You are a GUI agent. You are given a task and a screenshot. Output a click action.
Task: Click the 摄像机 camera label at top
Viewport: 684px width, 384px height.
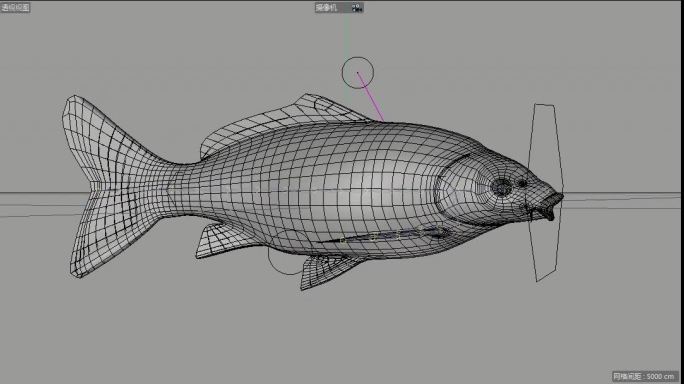point(326,7)
